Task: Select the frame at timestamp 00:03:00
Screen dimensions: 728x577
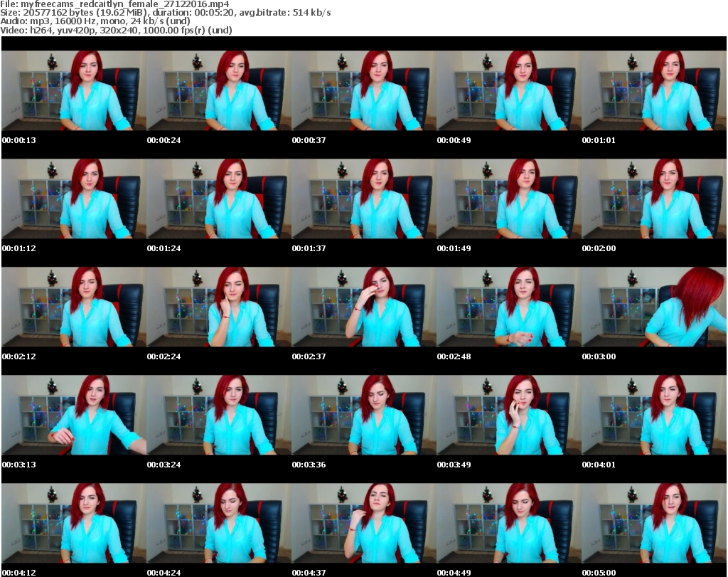Action: (x=653, y=307)
